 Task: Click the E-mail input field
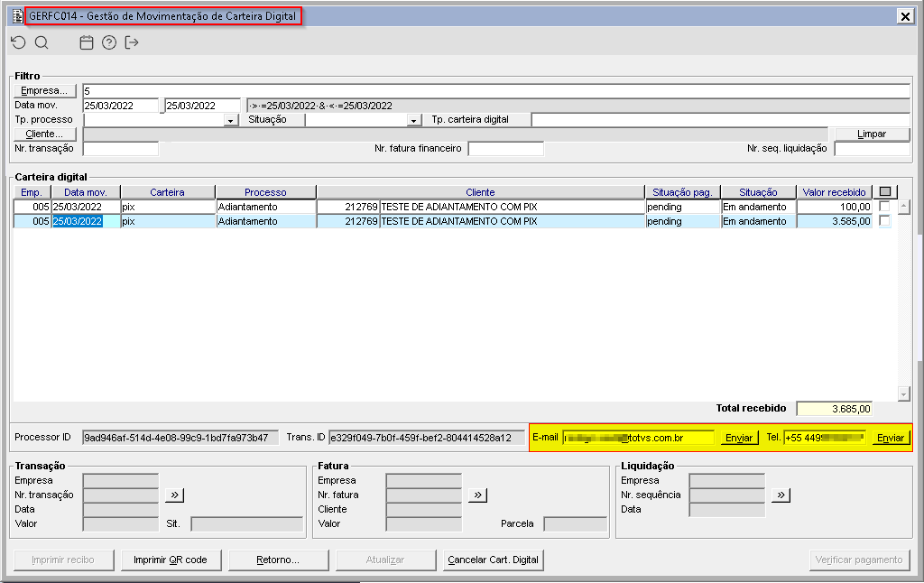[x=638, y=438]
